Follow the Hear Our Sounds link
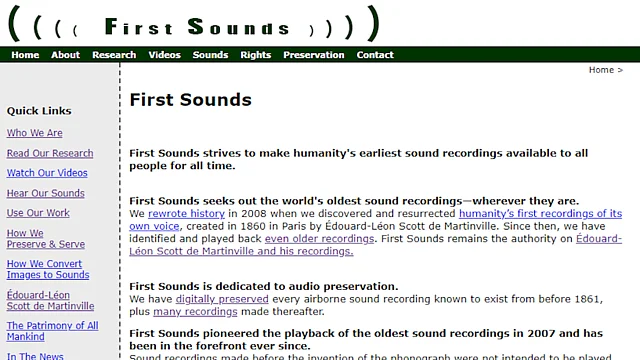This screenshot has width=640, height=360. pos(45,193)
